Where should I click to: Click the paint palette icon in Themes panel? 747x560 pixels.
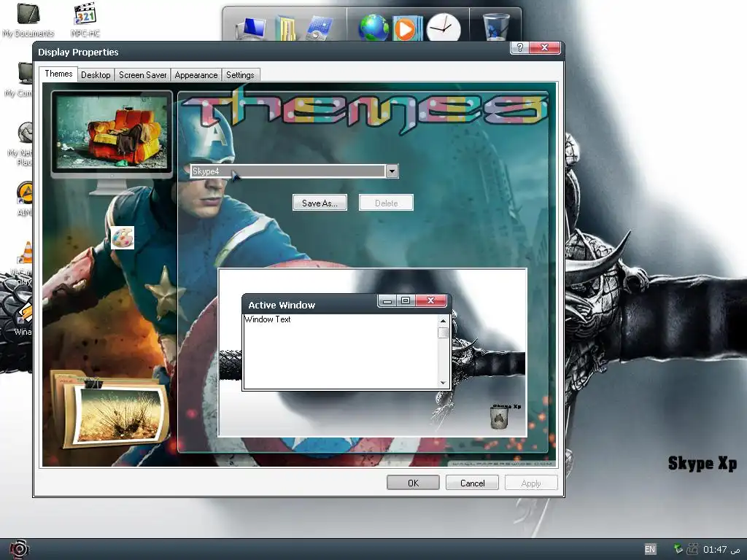(123, 238)
